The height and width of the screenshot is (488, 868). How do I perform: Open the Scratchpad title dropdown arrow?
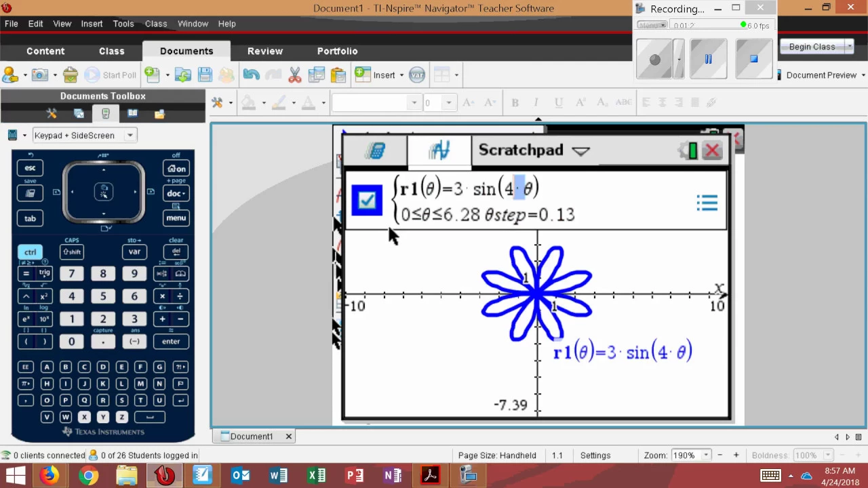click(580, 151)
